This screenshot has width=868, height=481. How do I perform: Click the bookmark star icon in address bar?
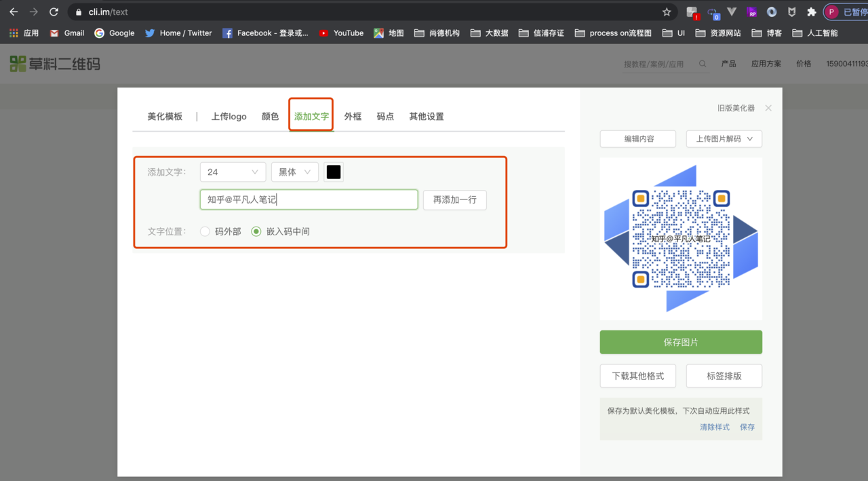coord(667,12)
